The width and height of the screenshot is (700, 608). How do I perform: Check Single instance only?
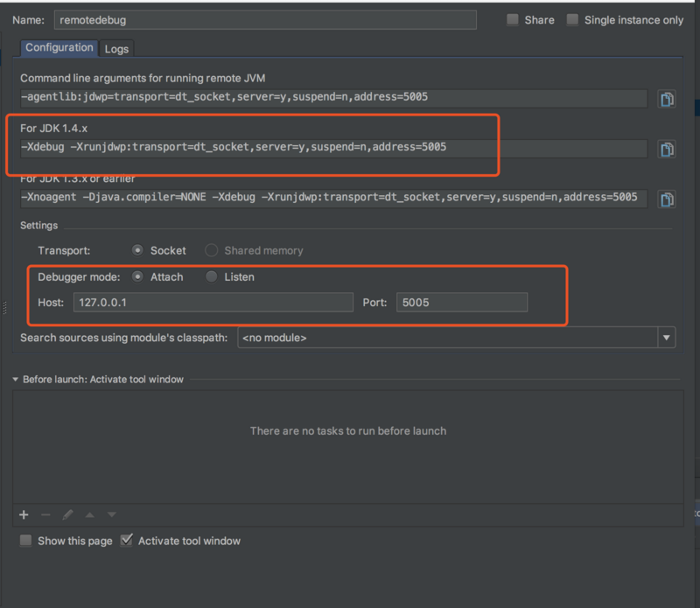click(575, 19)
